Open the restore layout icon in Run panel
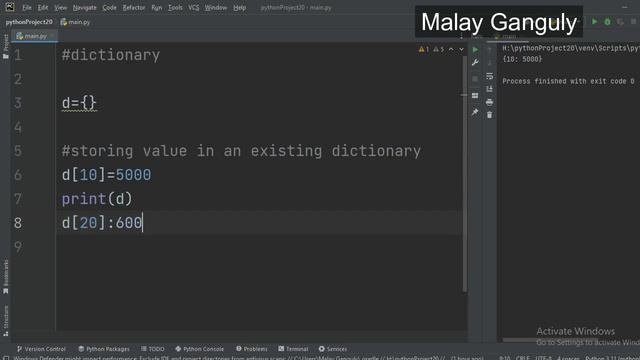The width and height of the screenshot is (640, 360). pyautogui.click(x=475, y=96)
